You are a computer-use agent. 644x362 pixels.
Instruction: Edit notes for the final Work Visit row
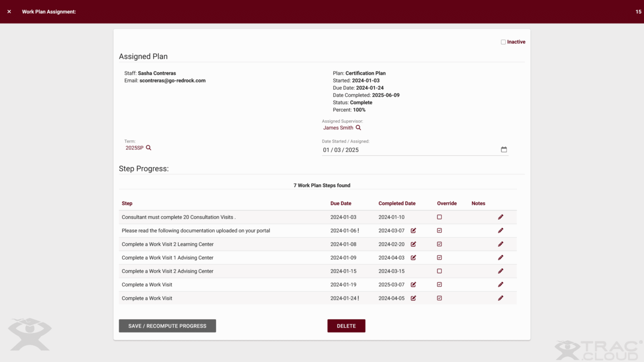click(501, 298)
